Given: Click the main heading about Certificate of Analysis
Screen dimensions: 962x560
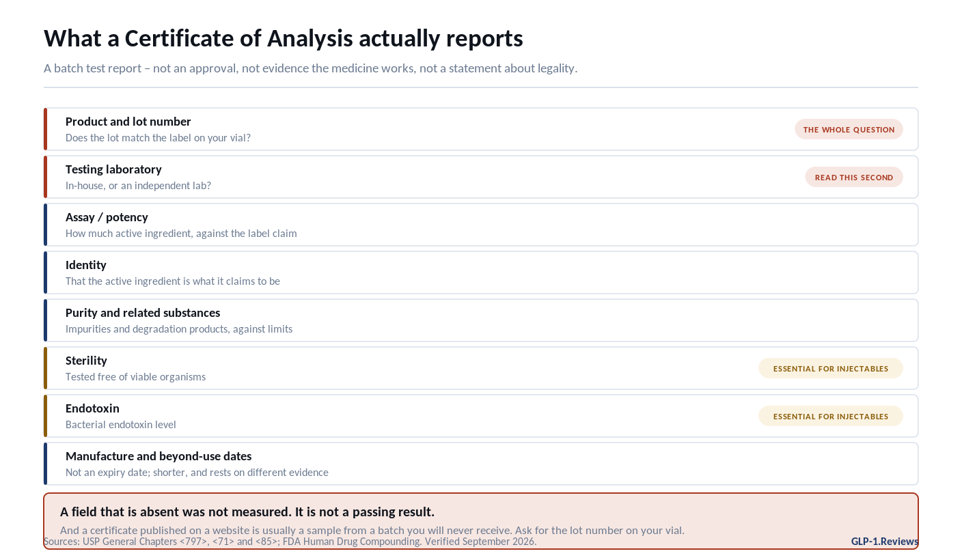Looking at the screenshot, I should (284, 38).
